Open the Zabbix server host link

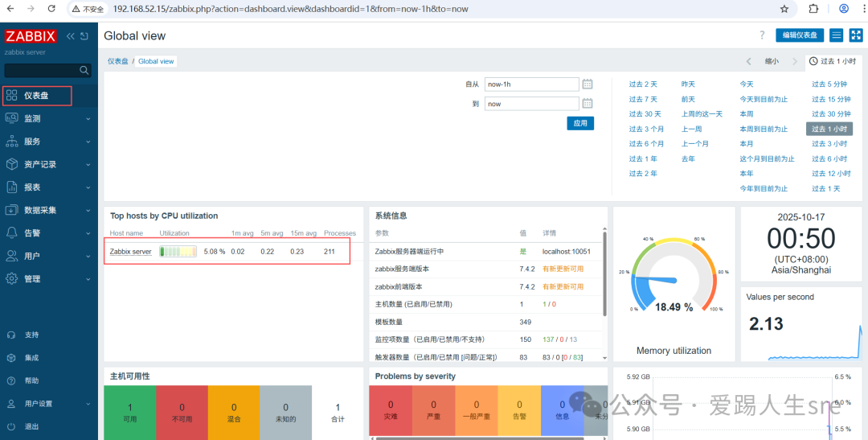pos(130,252)
